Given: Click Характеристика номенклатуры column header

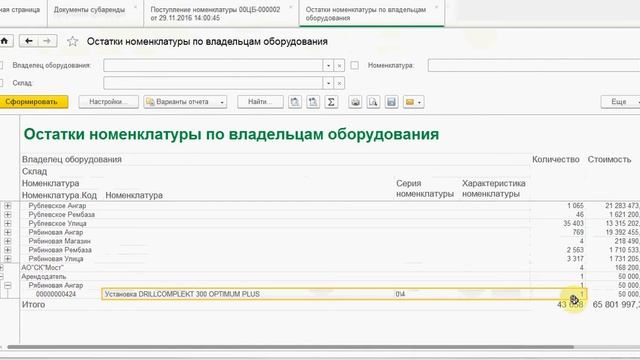Looking at the screenshot, I should coord(493,189).
